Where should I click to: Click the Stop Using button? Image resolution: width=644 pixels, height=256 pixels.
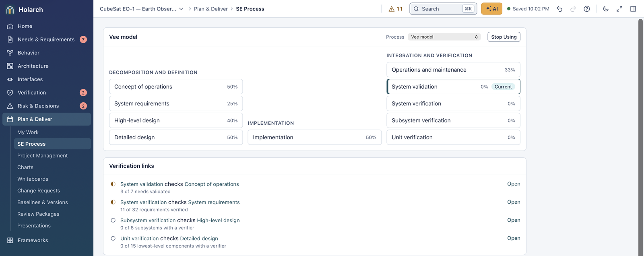(x=504, y=37)
